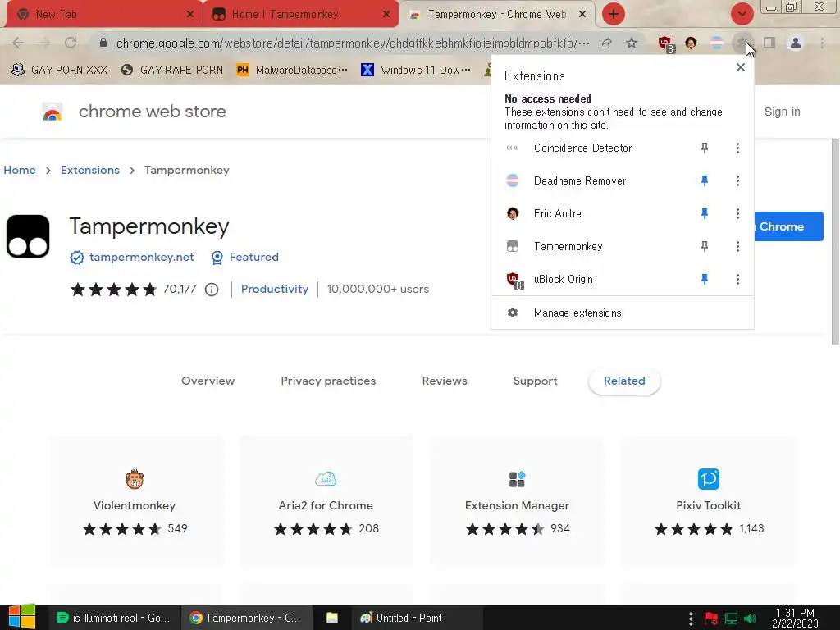Pin the Coincidence Detector extension

705,148
